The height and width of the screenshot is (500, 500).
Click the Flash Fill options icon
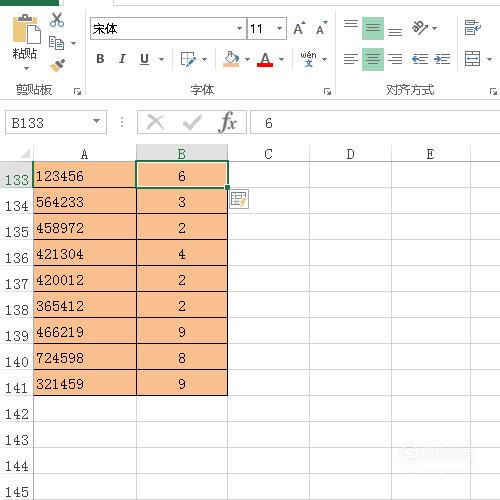pyautogui.click(x=239, y=199)
